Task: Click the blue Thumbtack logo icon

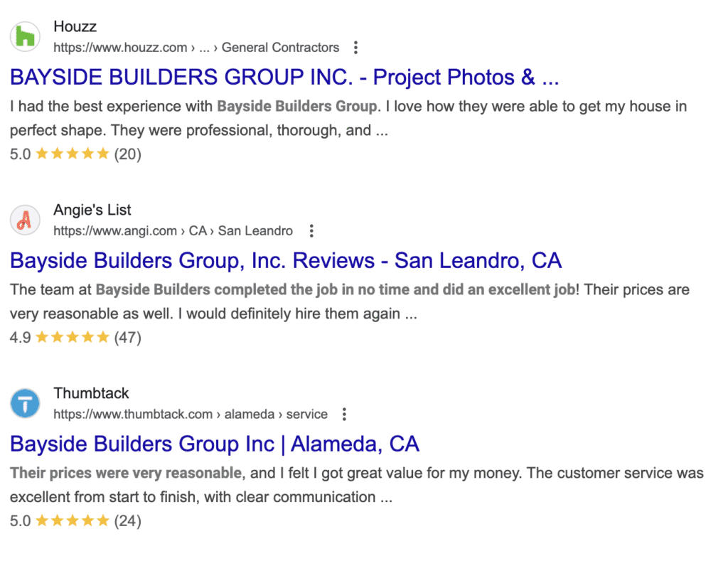Action: 24,402
